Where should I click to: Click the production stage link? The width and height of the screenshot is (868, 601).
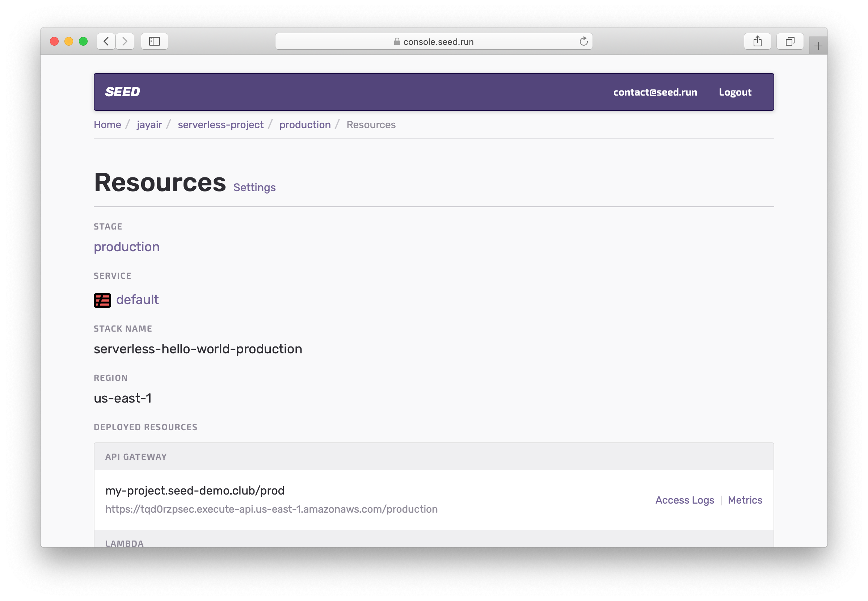pyautogui.click(x=126, y=247)
